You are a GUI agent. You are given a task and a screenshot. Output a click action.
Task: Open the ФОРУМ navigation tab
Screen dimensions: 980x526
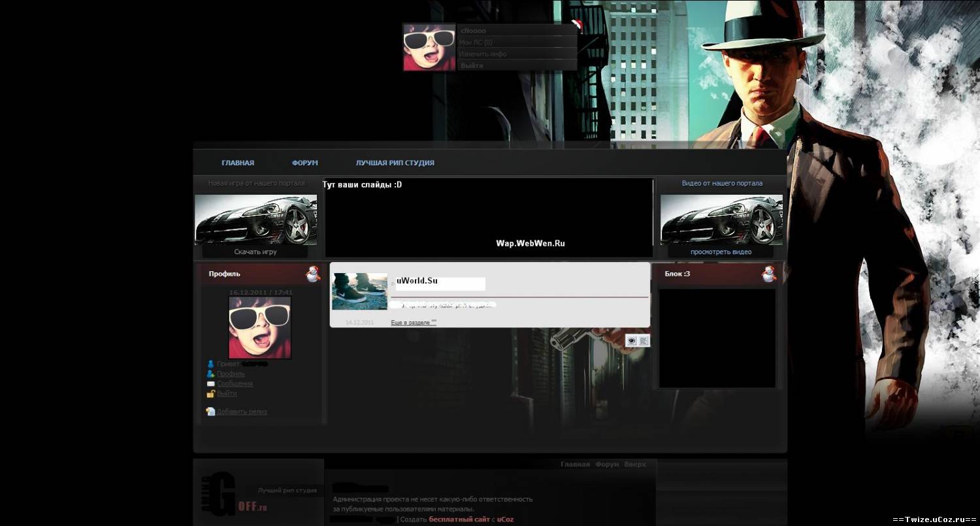coord(305,163)
